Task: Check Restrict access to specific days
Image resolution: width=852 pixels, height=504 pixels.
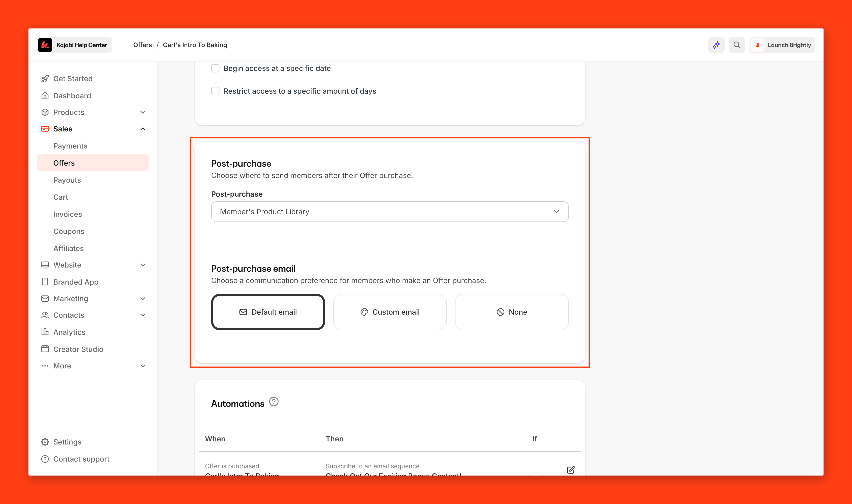Action: pyautogui.click(x=215, y=91)
